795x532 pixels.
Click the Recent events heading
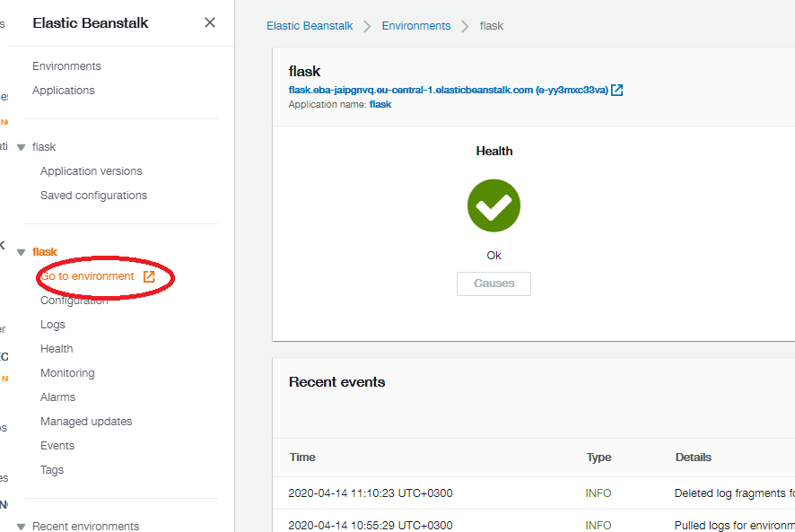[337, 382]
